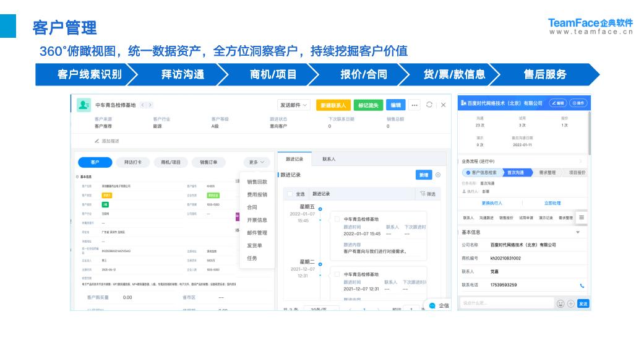The image size is (644, 353).
Task: Open the 沟通跟进 tab
Action: click(x=486, y=218)
